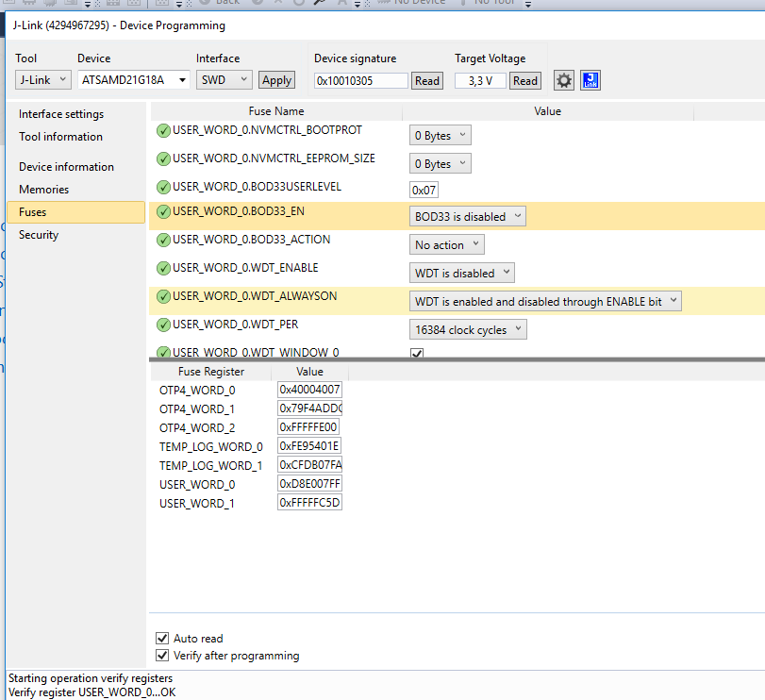
Task: Select the USER_WORD_0.NVMCTRL_BOOTPROT fuse name
Action: 267,130
